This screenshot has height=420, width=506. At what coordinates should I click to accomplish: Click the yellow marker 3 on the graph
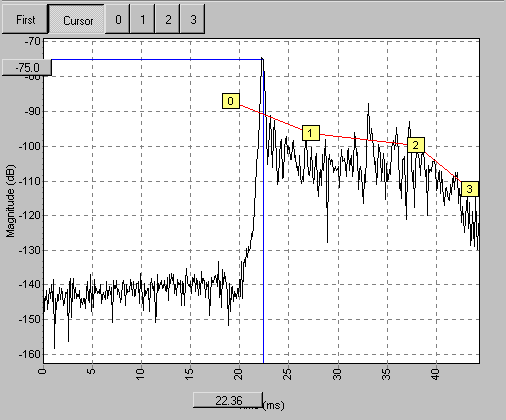(470, 189)
